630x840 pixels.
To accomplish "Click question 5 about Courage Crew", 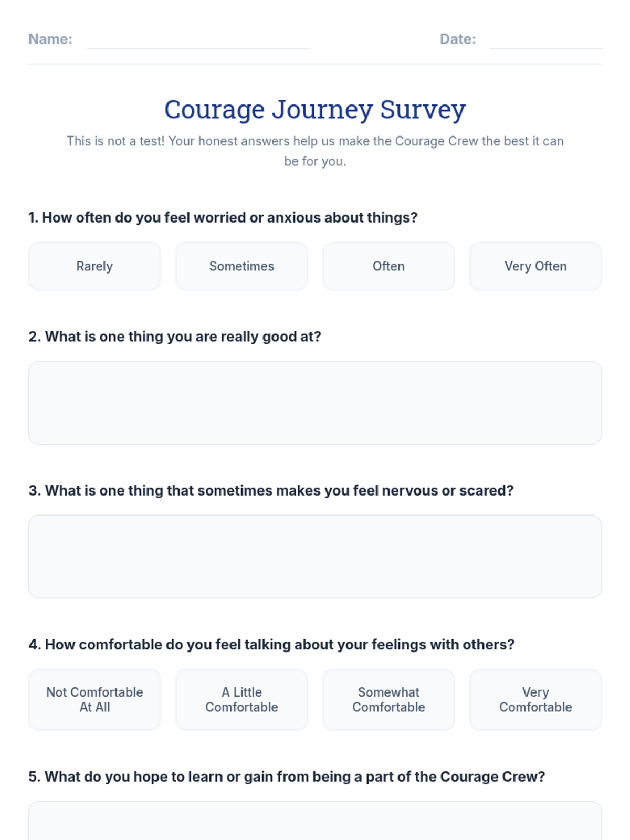I will coord(287,776).
